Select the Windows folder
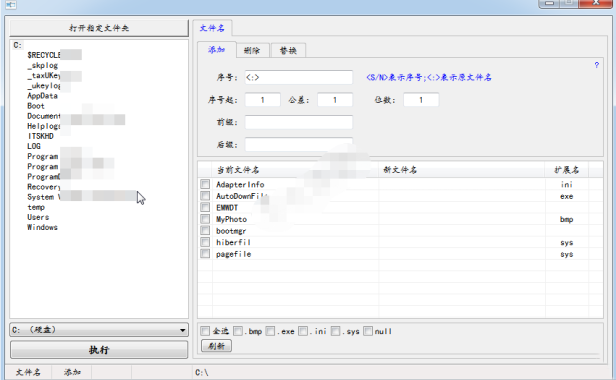 (x=42, y=227)
